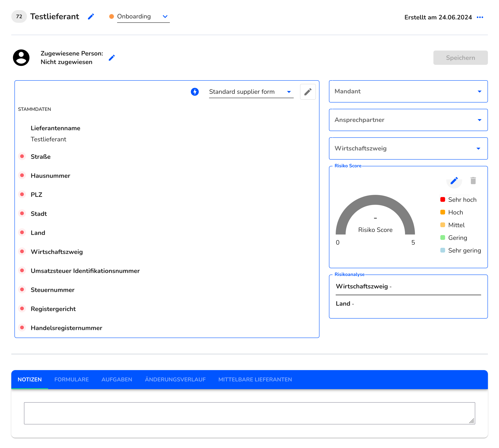Click the Risiko Score gauge arc

375,200
